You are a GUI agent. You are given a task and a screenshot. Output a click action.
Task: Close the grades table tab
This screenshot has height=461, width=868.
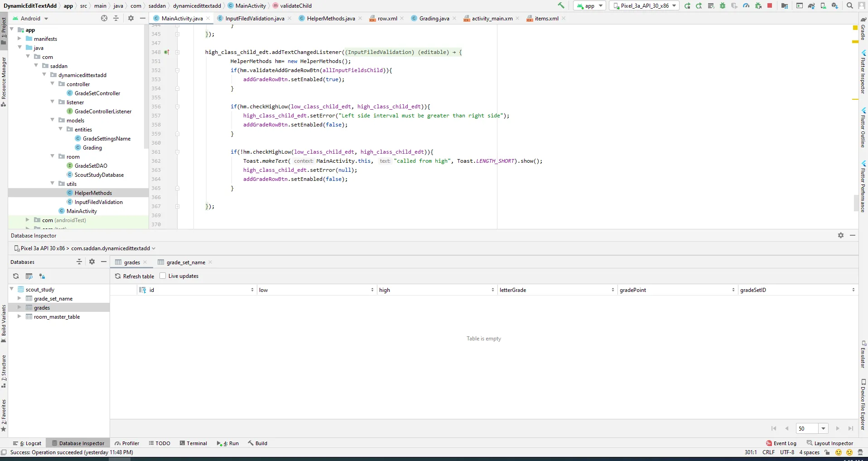coord(145,262)
